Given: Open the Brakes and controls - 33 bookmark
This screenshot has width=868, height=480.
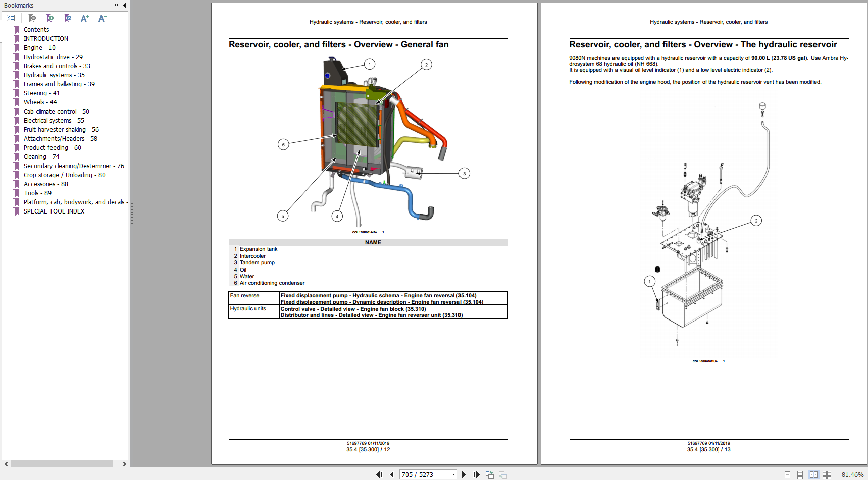Looking at the screenshot, I should [57, 66].
